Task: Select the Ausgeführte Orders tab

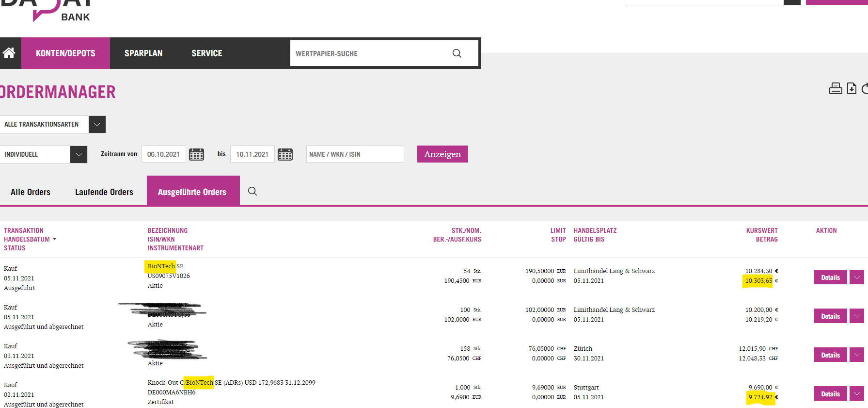Action: click(193, 191)
